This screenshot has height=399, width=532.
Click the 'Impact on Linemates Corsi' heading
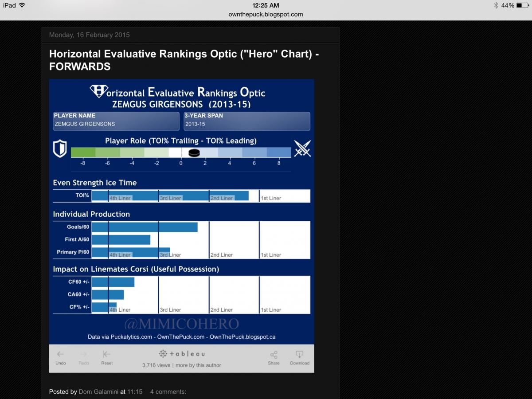136,269
